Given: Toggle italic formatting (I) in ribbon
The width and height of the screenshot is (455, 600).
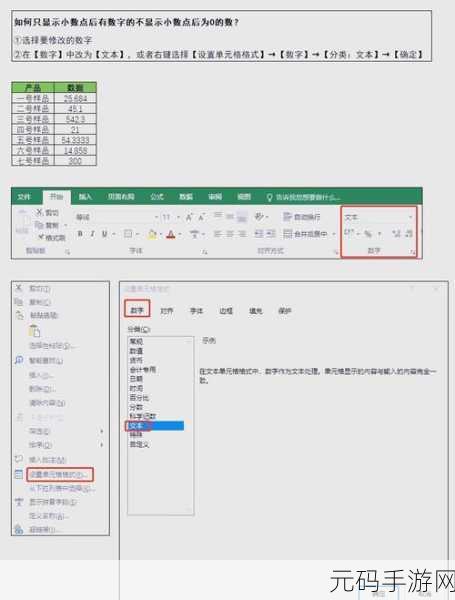Looking at the screenshot, I should coord(92,234).
